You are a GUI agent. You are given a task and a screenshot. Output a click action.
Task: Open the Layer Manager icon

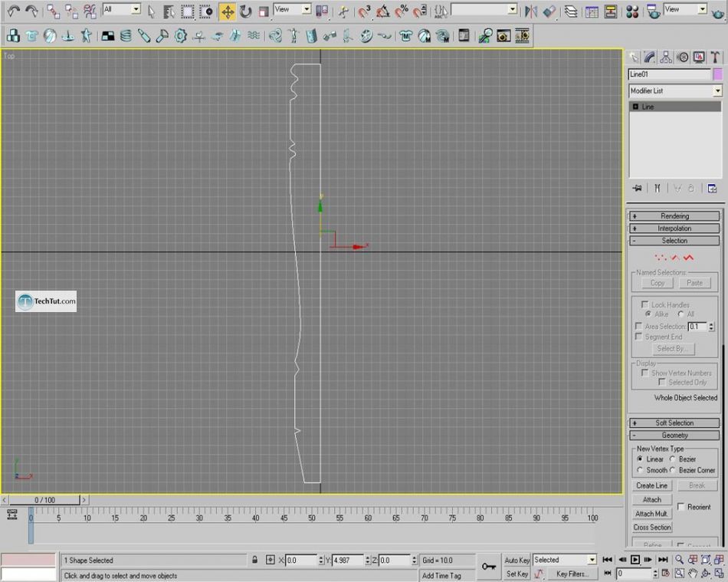pyautogui.click(x=571, y=12)
